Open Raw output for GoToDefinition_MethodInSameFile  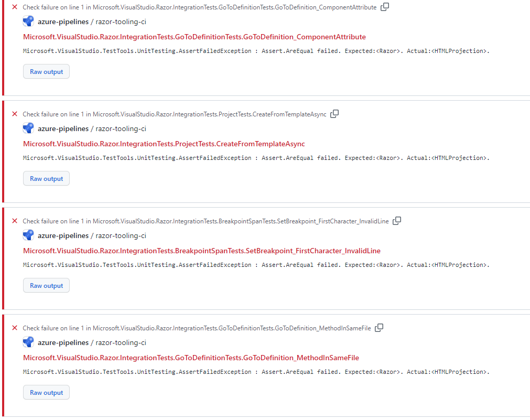point(46,392)
